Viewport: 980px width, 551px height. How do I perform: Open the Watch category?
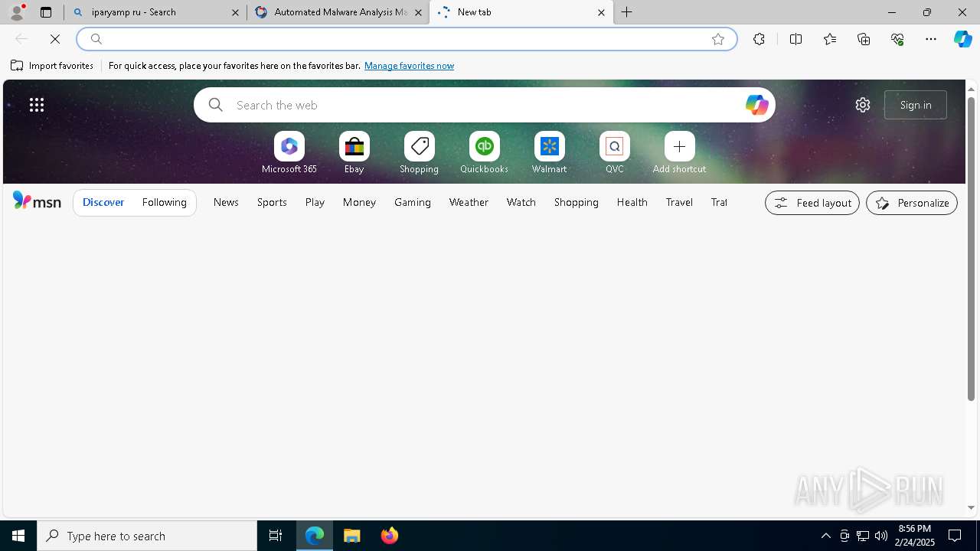click(x=521, y=202)
